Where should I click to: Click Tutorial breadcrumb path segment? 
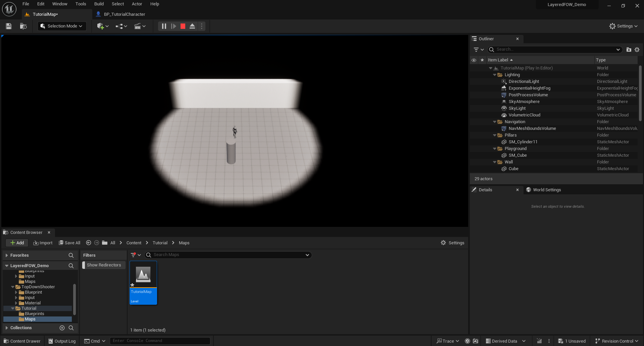160,243
